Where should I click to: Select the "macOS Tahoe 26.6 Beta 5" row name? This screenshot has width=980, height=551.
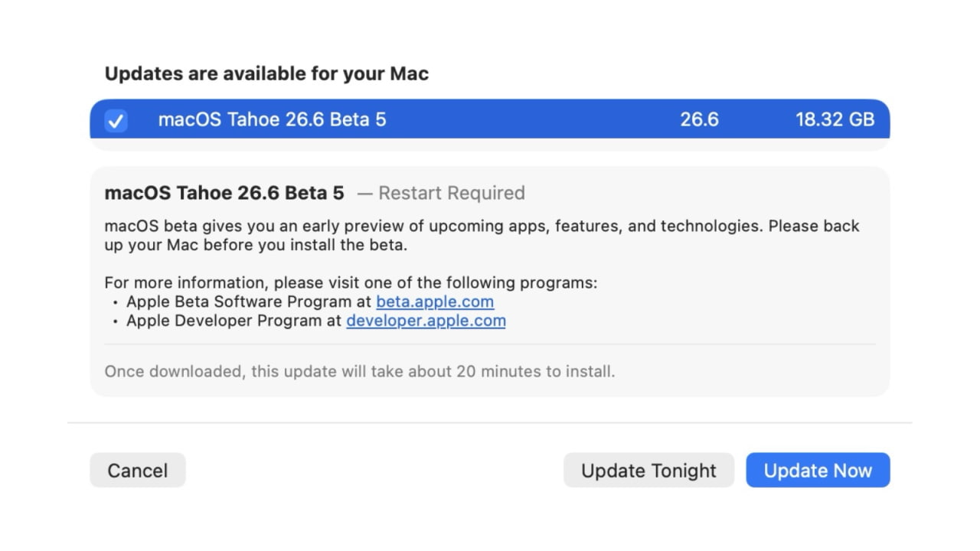click(272, 119)
